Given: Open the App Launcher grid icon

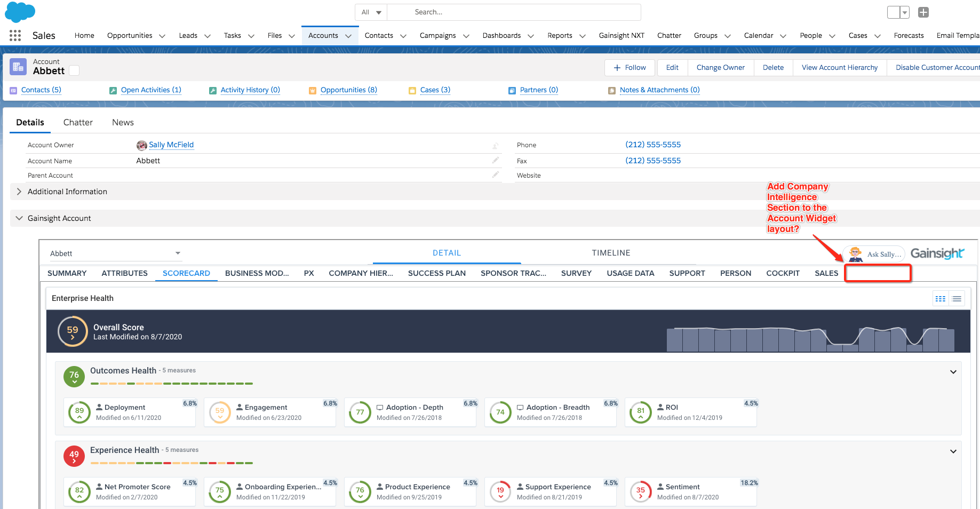Looking at the screenshot, I should point(15,36).
